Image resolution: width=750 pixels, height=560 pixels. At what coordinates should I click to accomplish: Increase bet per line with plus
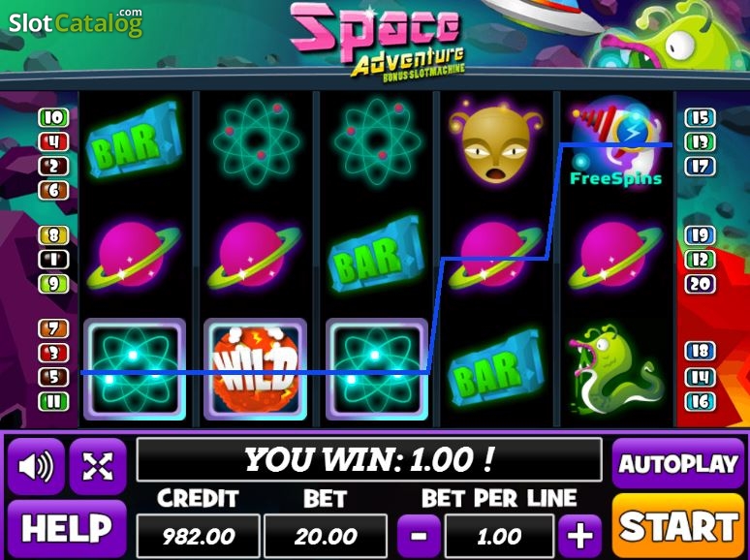point(579,536)
